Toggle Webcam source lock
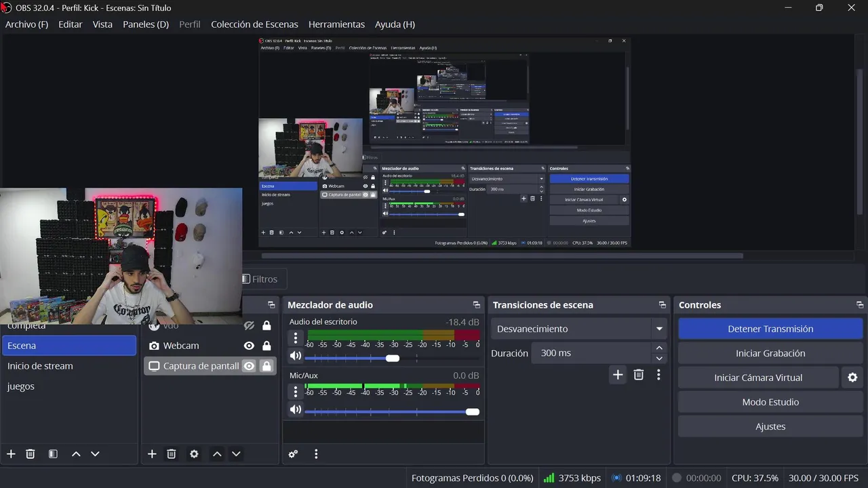 pos(267,346)
